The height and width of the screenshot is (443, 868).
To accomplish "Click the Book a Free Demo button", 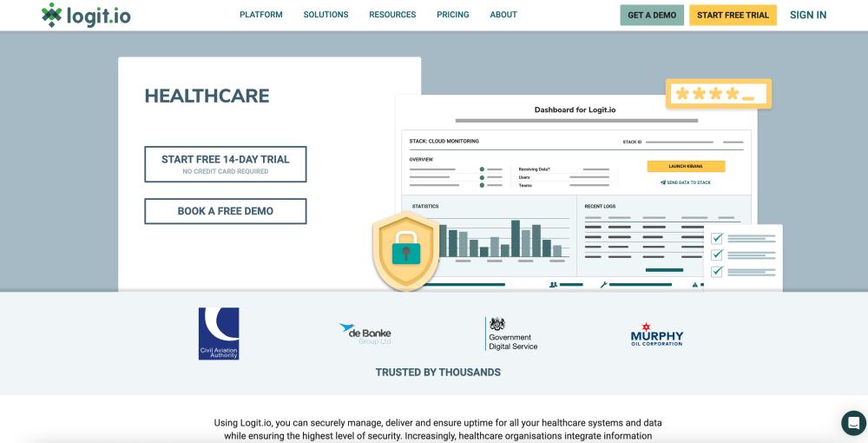I will (226, 211).
